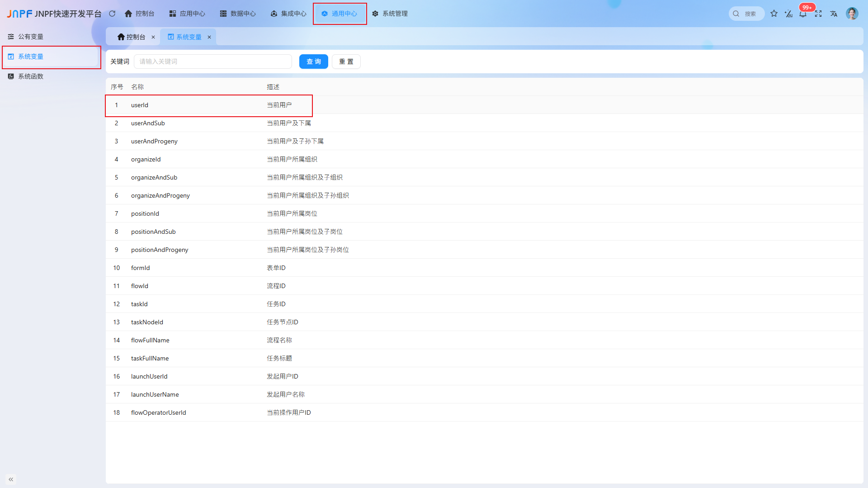Open the language translation icon
868x488 pixels.
834,14
